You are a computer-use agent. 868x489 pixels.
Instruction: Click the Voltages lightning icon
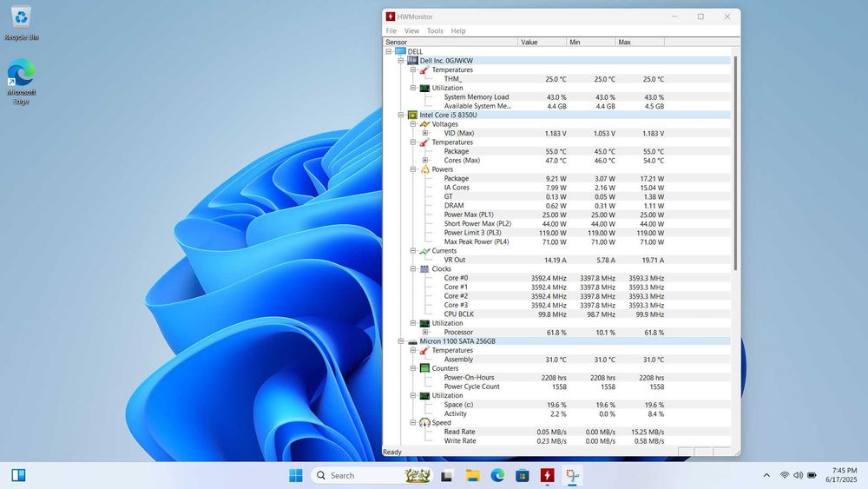pos(424,124)
